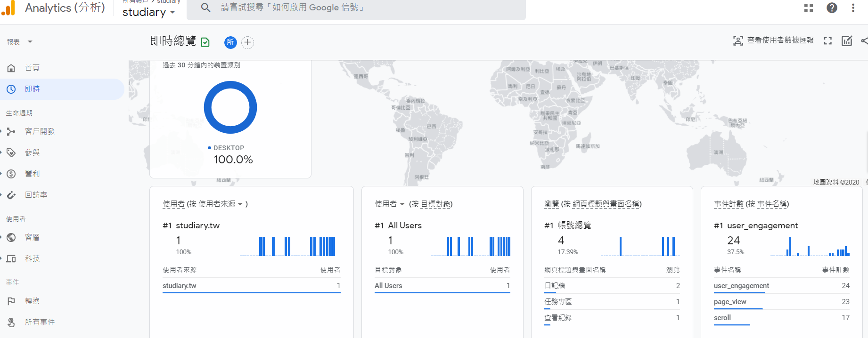Click the #1 studiary.tw heading
Screen dimensions: 868x338
[191, 225]
